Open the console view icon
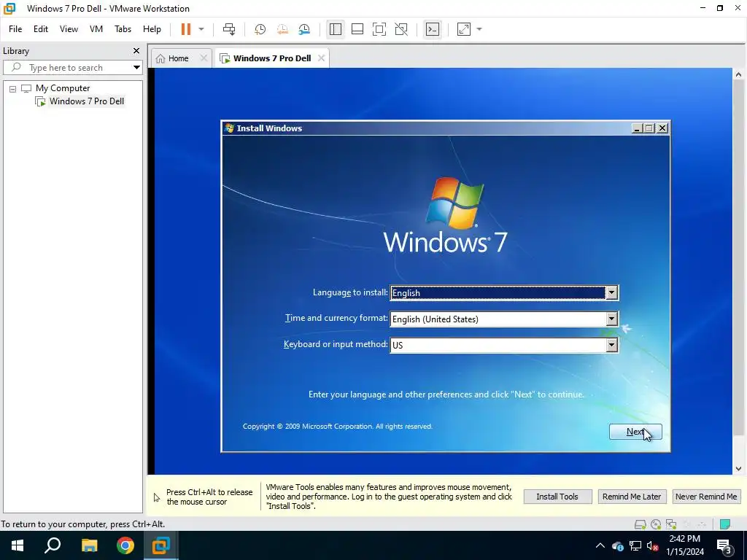 click(432, 29)
